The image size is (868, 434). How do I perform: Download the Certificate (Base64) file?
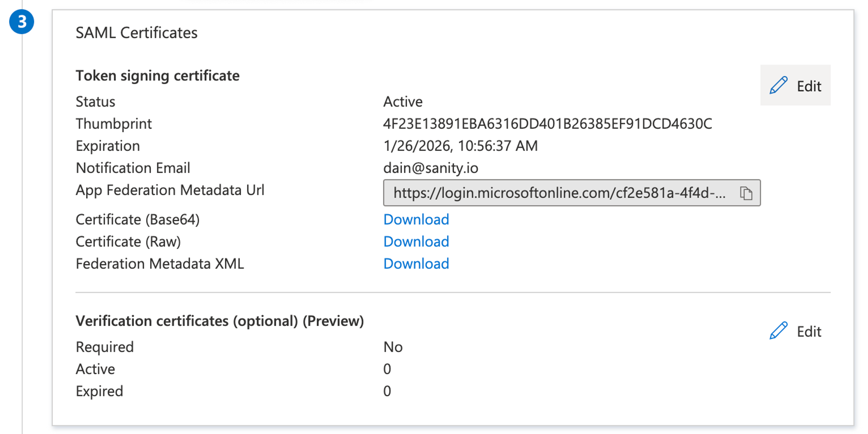(416, 219)
